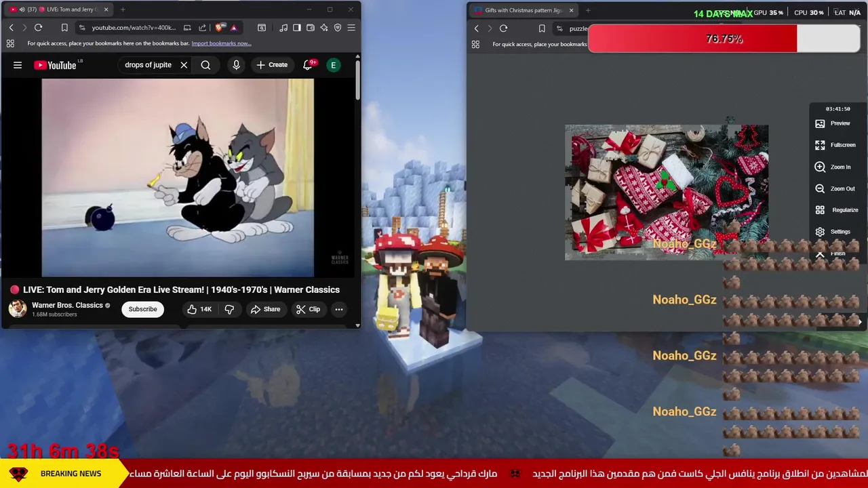Close the Gifts with Christmas pattern tab
This screenshot has height=488, width=868.
click(571, 10)
